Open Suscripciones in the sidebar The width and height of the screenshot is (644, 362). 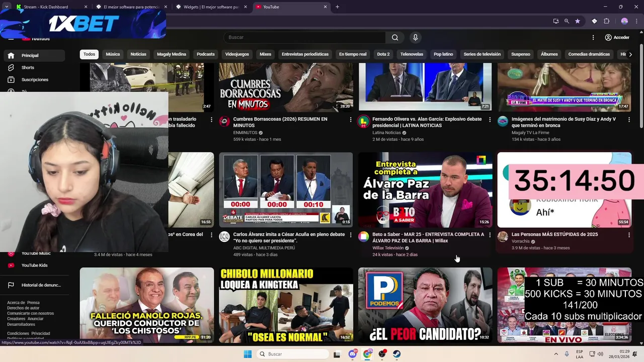point(34,79)
